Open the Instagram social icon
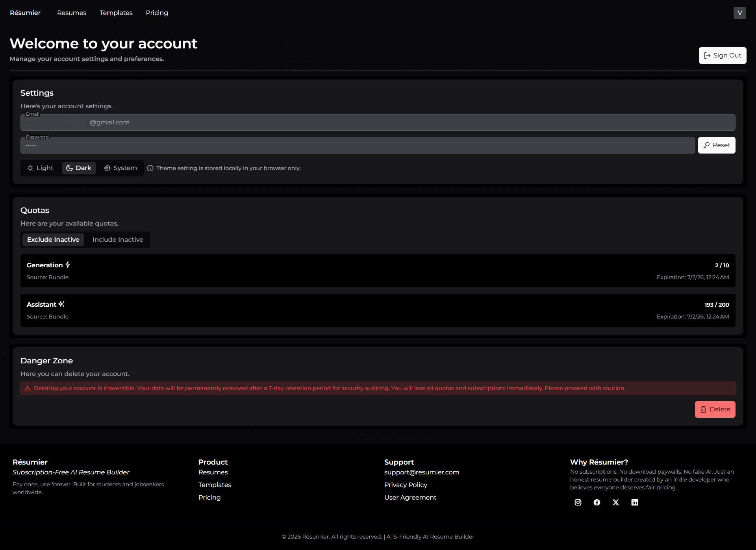The height and width of the screenshot is (550, 756). [578, 502]
